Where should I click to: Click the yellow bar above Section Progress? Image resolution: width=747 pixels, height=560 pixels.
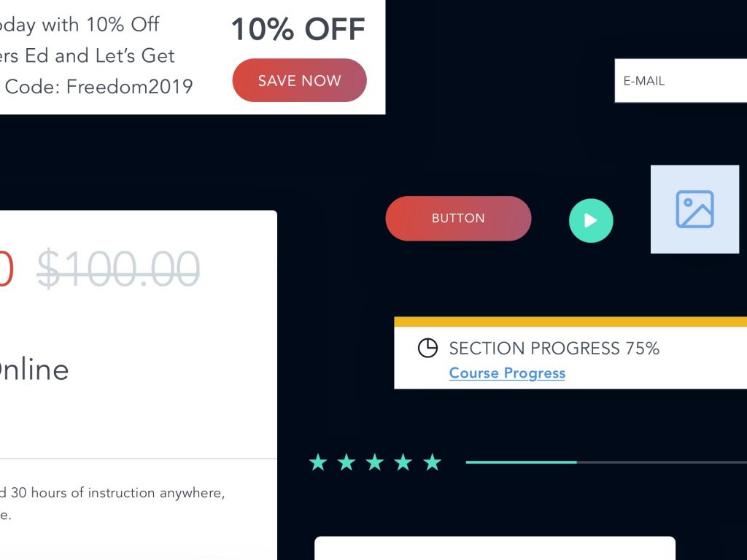point(570,322)
